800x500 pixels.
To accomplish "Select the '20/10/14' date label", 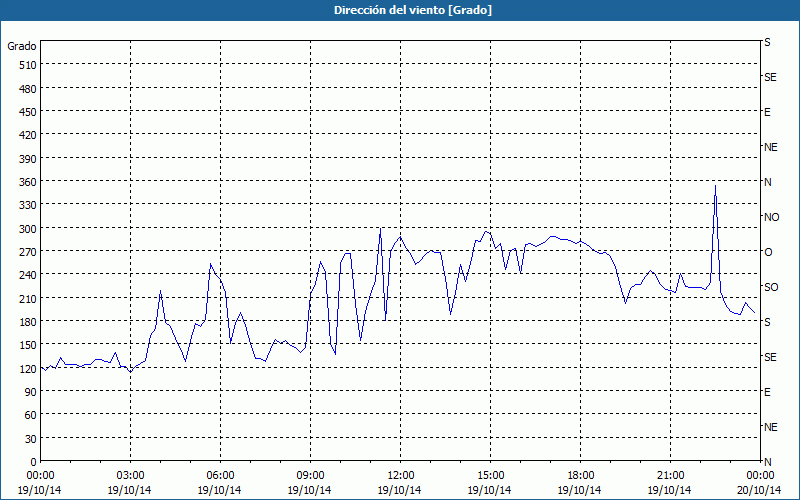I will tap(759, 490).
